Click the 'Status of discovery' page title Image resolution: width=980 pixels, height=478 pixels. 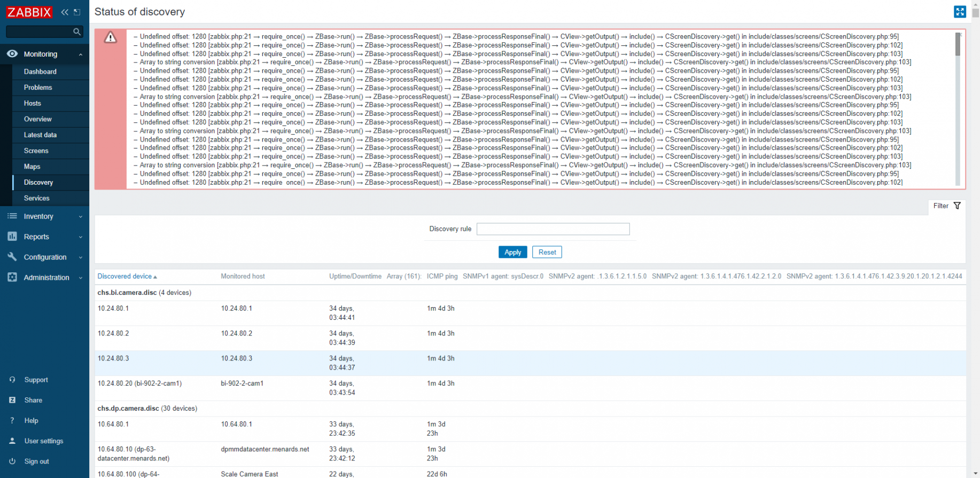(139, 12)
